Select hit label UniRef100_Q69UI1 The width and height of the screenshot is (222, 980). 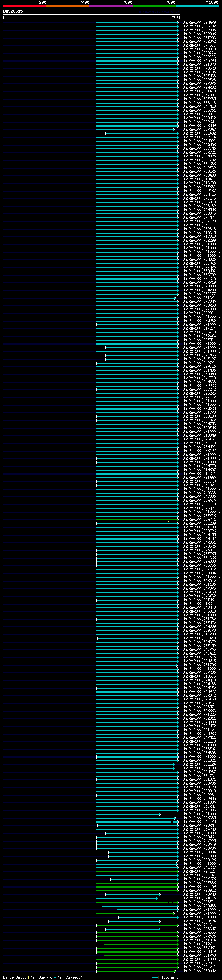199,114
